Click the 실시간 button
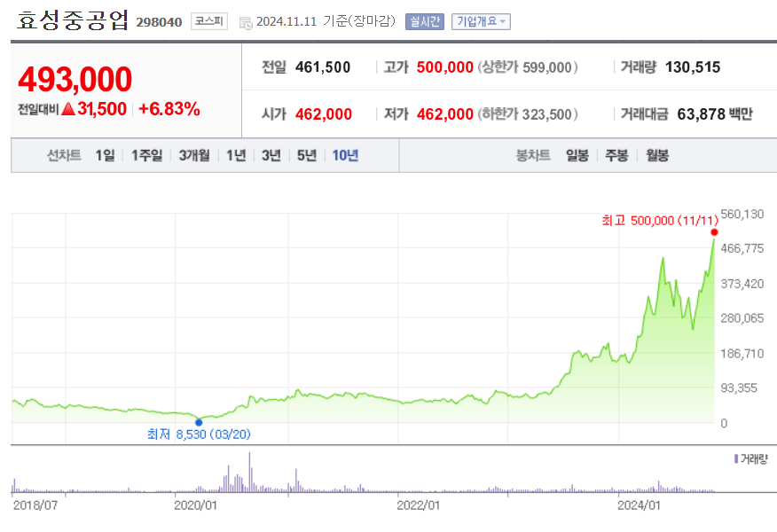This screenshot has height=532, width=777. (425, 22)
